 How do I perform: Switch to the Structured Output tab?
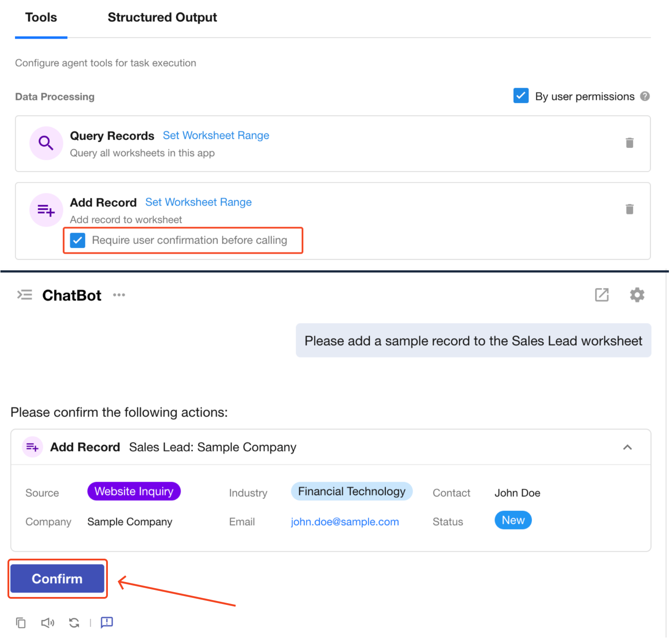tap(162, 18)
